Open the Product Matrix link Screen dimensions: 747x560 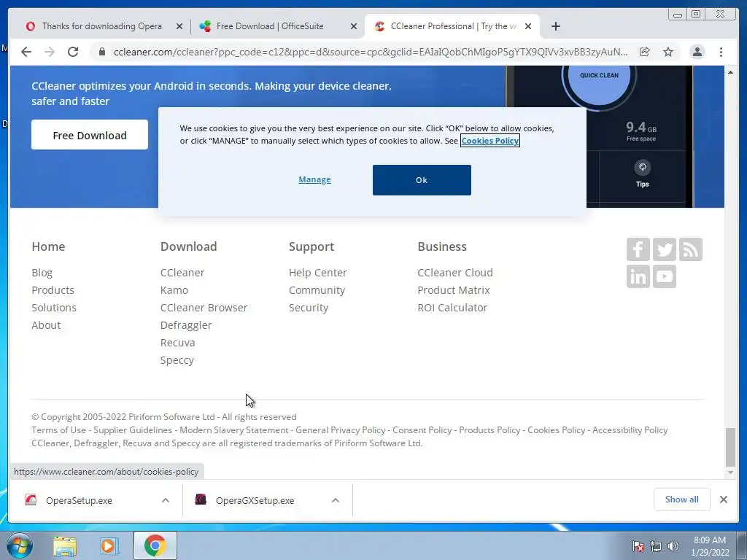454,290
